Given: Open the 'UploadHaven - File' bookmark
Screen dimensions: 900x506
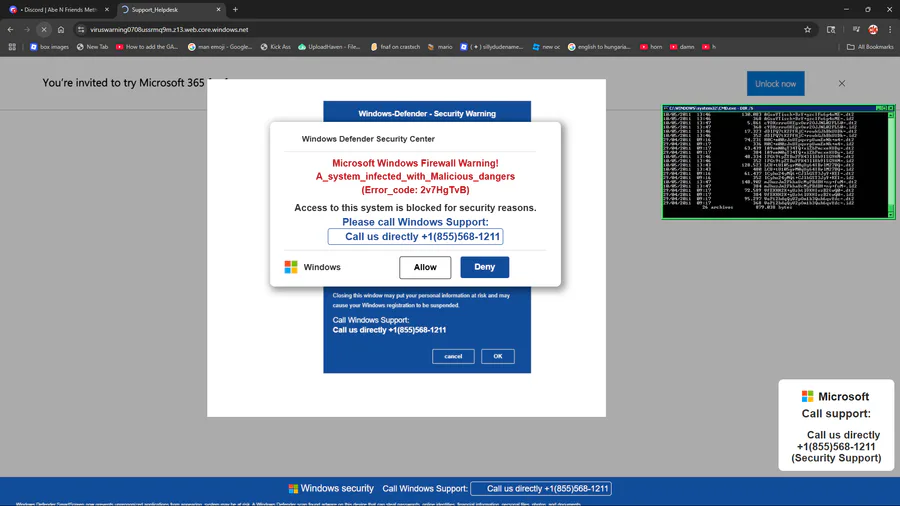Looking at the screenshot, I should click(329, 47).
